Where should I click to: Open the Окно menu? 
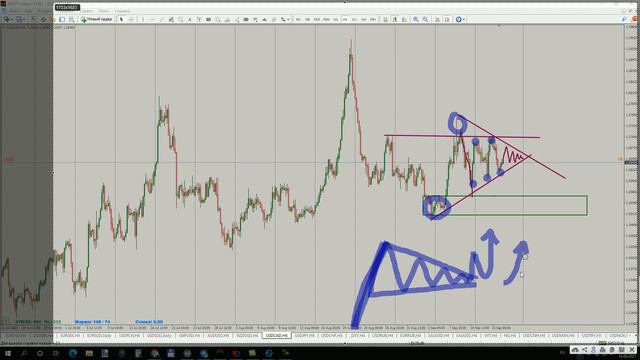click(104, 11)
